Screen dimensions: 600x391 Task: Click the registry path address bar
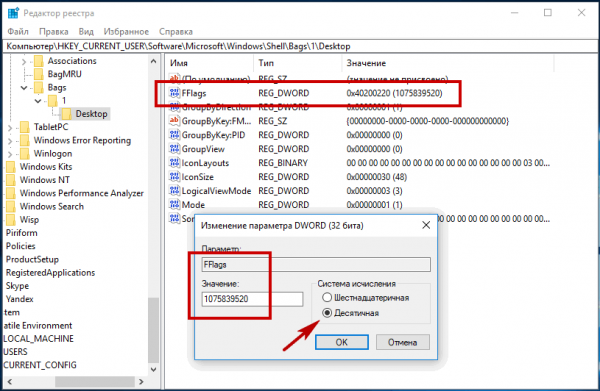click(300, 46)
